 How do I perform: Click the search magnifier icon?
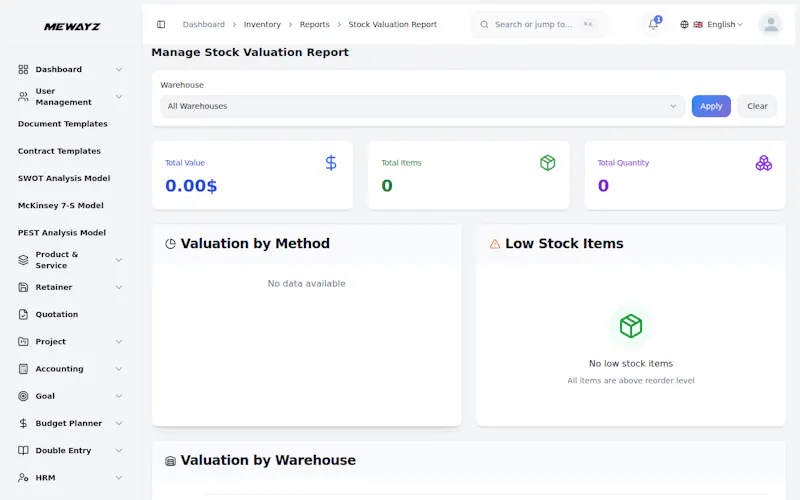(x=484, y=24)
